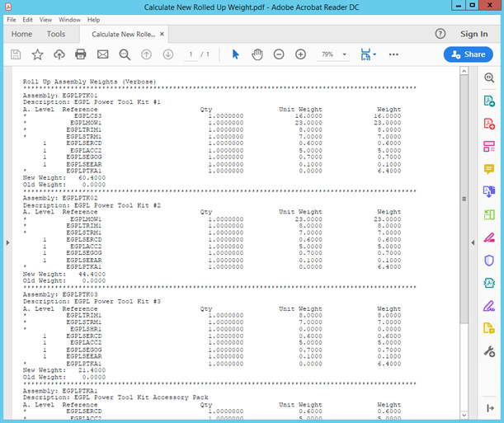Zoom out with the minus circle icon

tap(279, 54)
